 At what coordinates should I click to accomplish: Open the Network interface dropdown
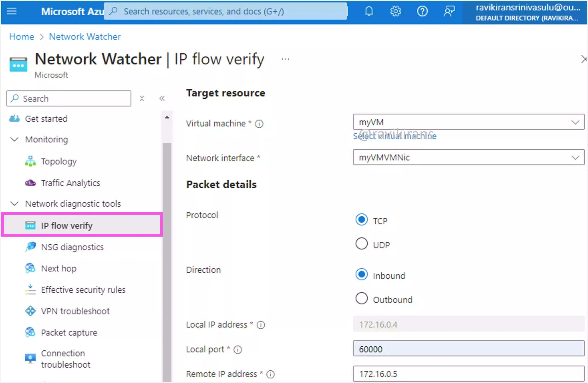click(469, 157)
